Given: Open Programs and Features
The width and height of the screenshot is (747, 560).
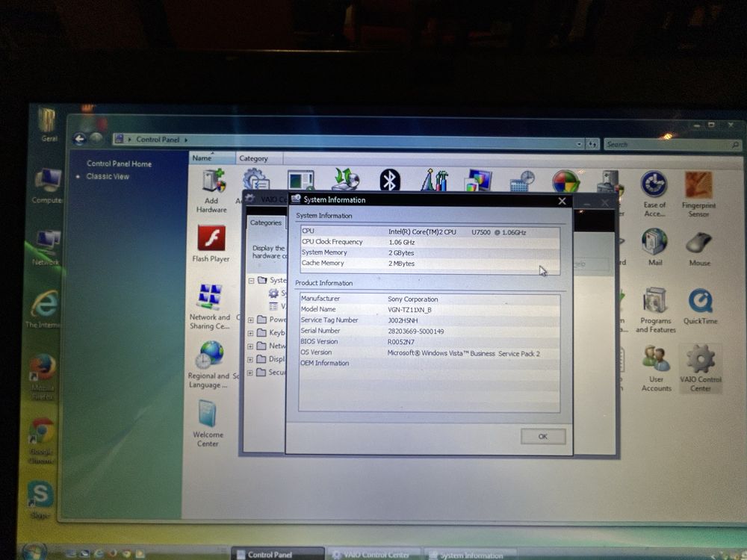Looking at the screenshot, I should point(656,310).
